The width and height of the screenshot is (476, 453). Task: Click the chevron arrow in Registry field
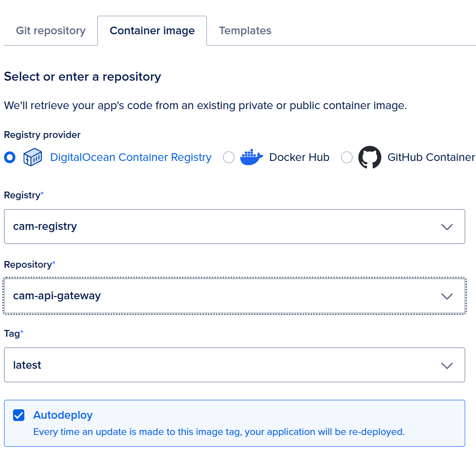pos(447,227)
